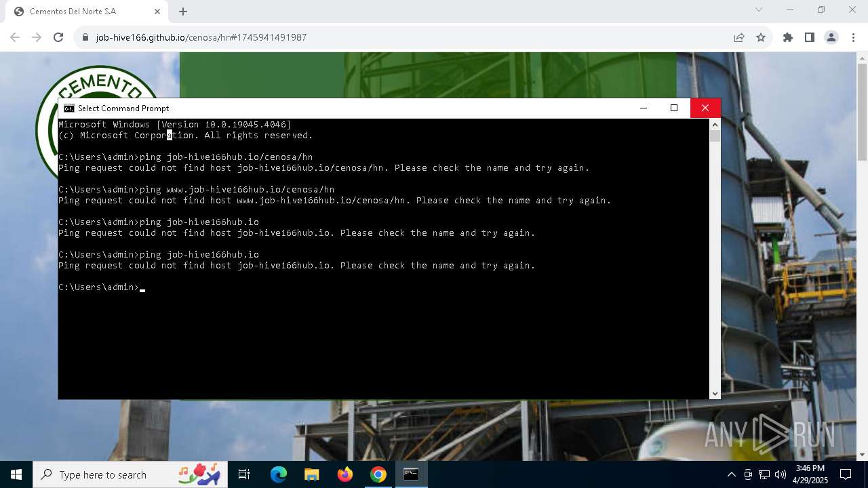
Task: Click the Chrome back arrow
Action: (x=15, y=37)
